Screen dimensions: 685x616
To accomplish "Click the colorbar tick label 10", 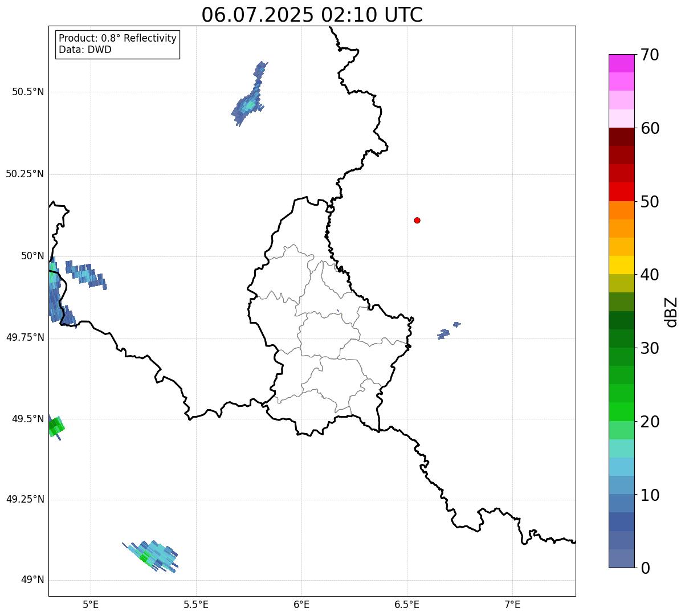I will tap(650, 495).
